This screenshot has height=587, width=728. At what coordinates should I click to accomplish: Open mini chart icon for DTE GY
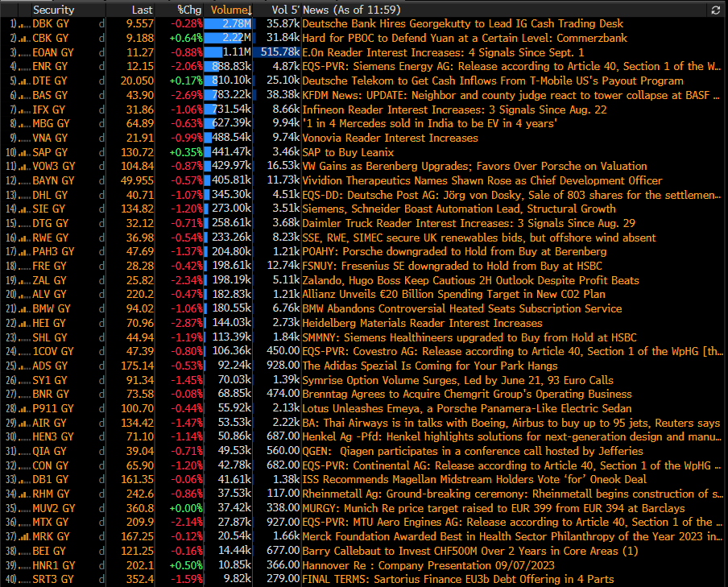click(25, 82)
